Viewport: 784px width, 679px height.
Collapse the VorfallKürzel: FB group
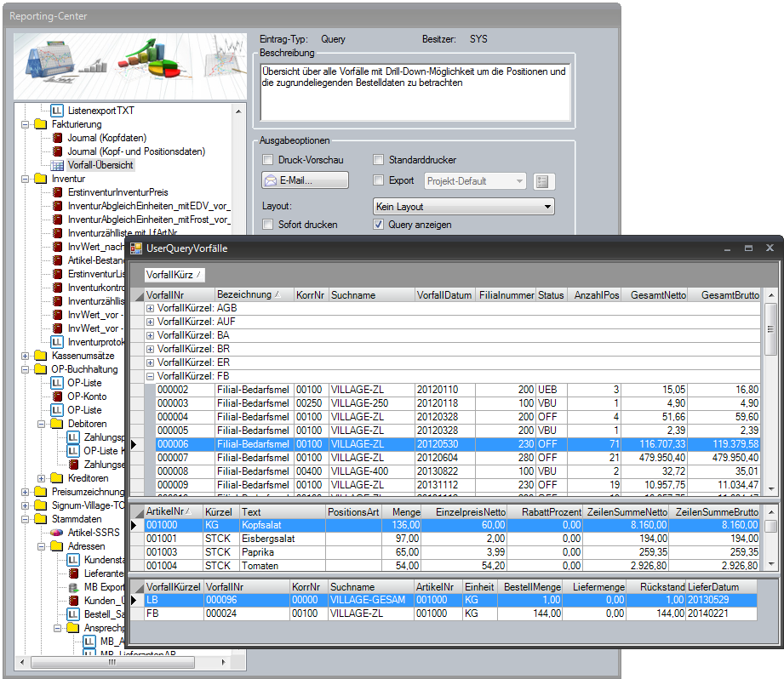(151, 376)
